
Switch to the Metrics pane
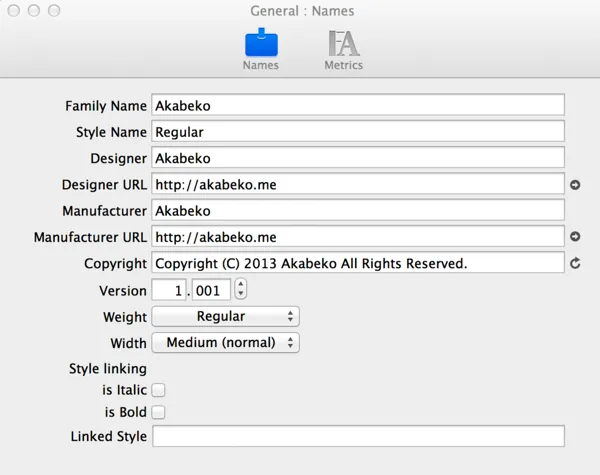tap(343, 45)
